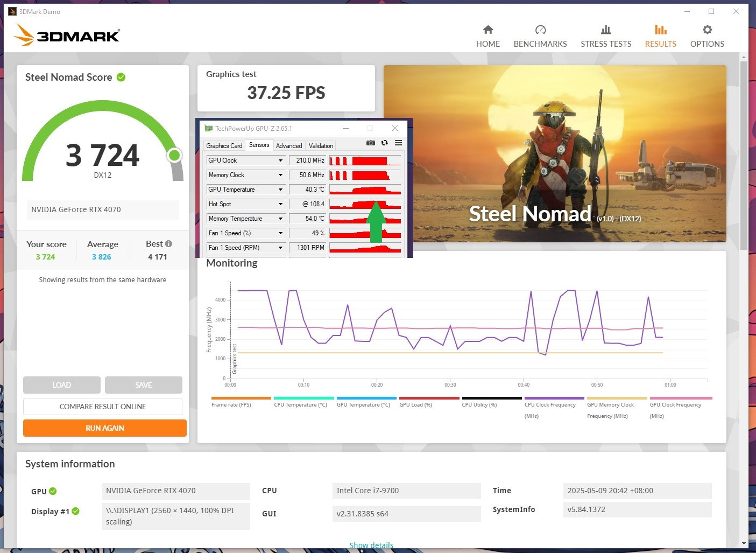The height and width of the screenshot is (553, 756).
Task: Click the GPU-Z refresh icon
Action: pyautogui.click(x=384, y=143)
